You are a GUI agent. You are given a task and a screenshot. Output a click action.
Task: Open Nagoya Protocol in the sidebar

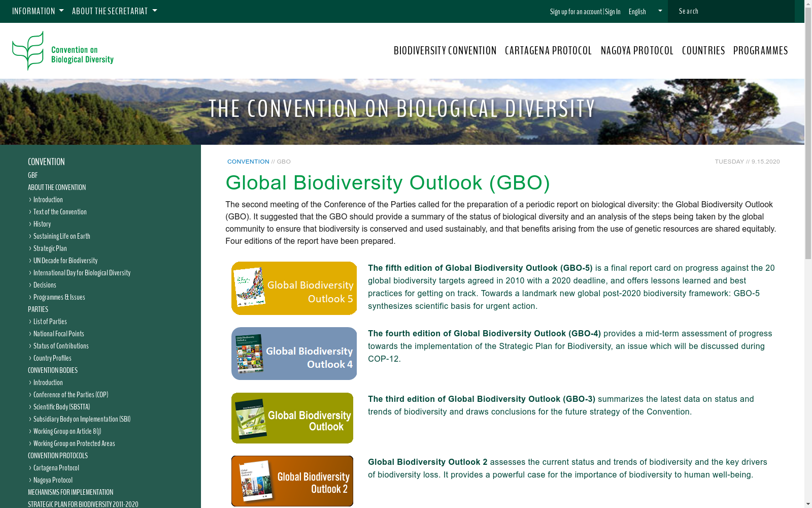53,480
